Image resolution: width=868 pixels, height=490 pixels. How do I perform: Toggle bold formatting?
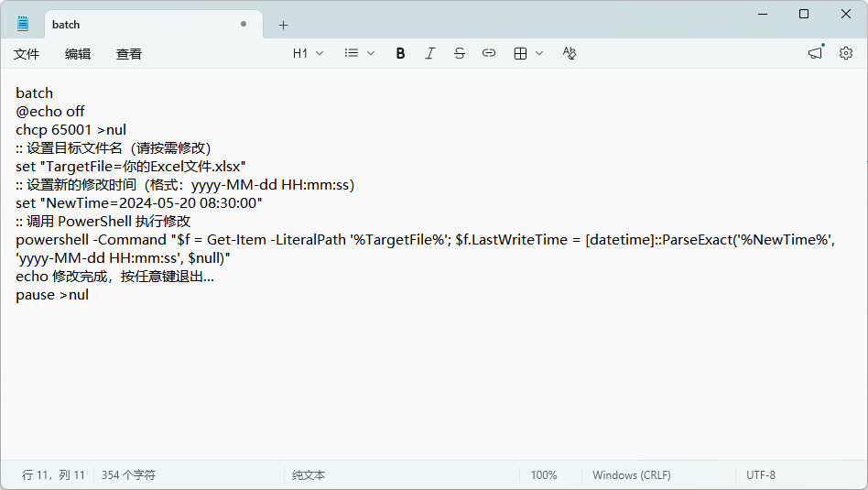[x=400, y=53]
